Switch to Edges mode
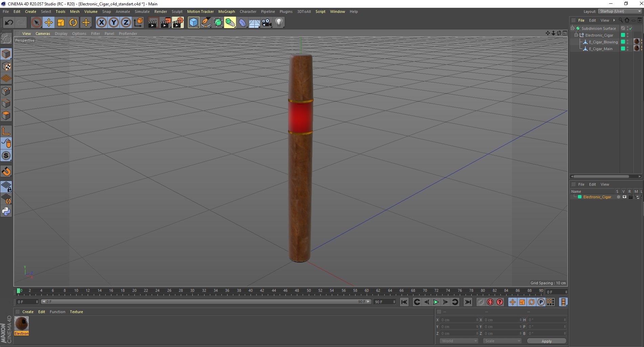The height and width of the screenshot is (347, 644). (6, 103)
